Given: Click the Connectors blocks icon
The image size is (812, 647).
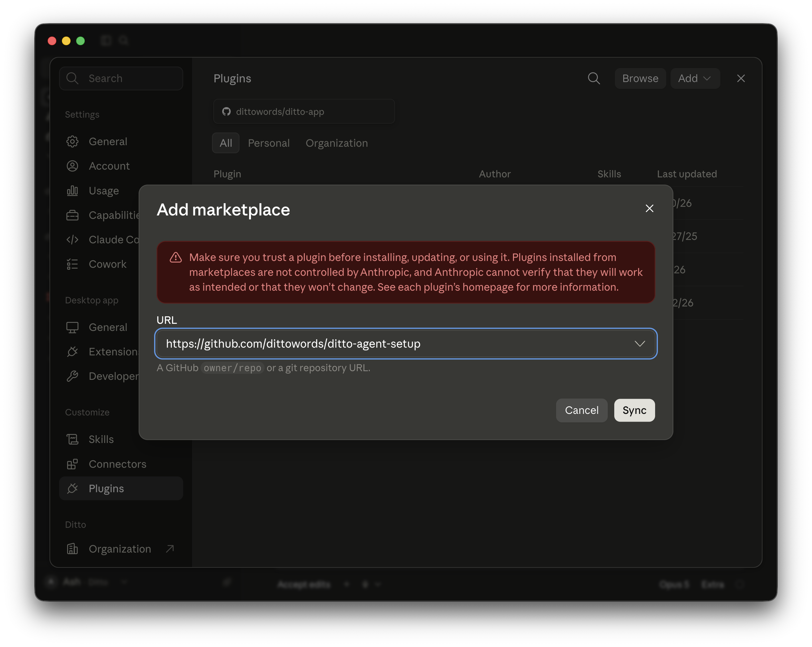Looking at the screenshot, I should coord(72,464).
